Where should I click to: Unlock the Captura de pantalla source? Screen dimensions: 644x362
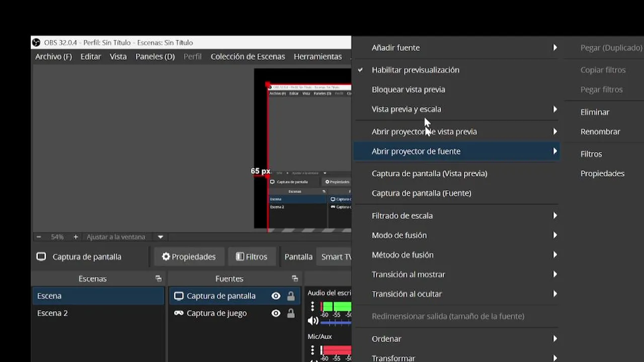click(x=291, y=296)
